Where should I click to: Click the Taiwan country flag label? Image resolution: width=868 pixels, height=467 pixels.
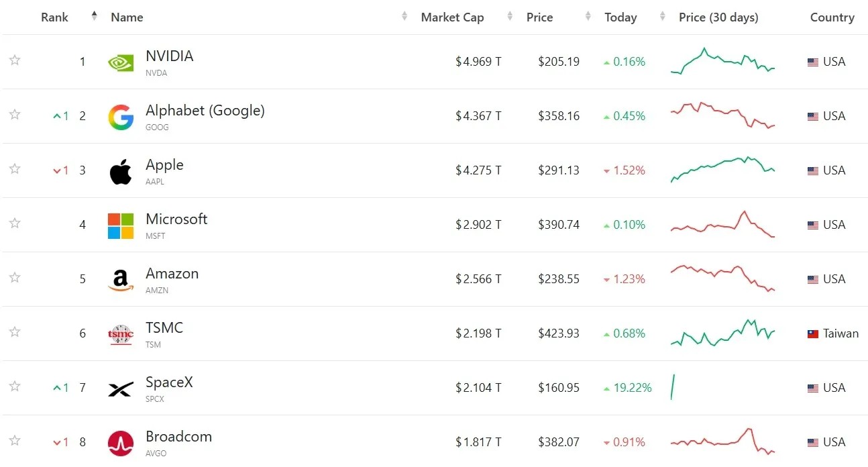click(832, 333)
